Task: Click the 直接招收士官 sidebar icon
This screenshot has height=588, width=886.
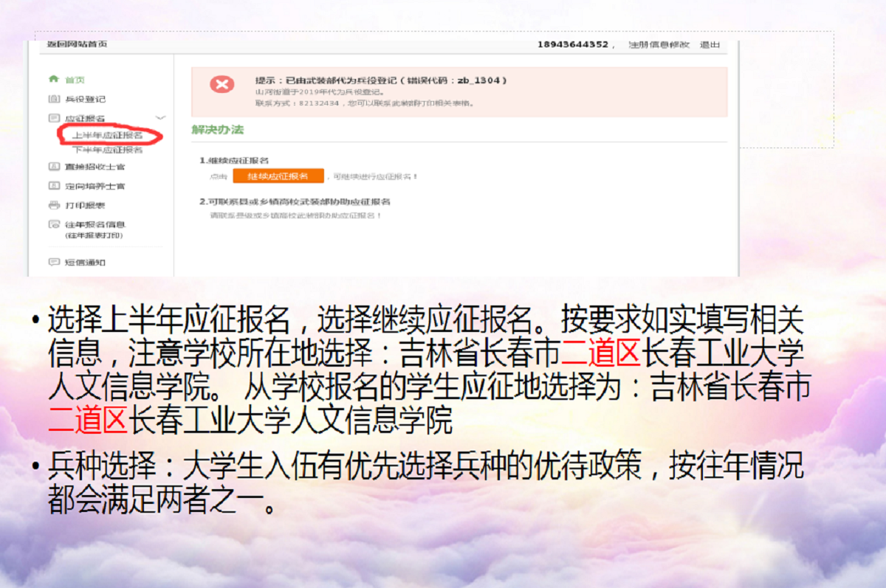Action: tap(53, 167)
